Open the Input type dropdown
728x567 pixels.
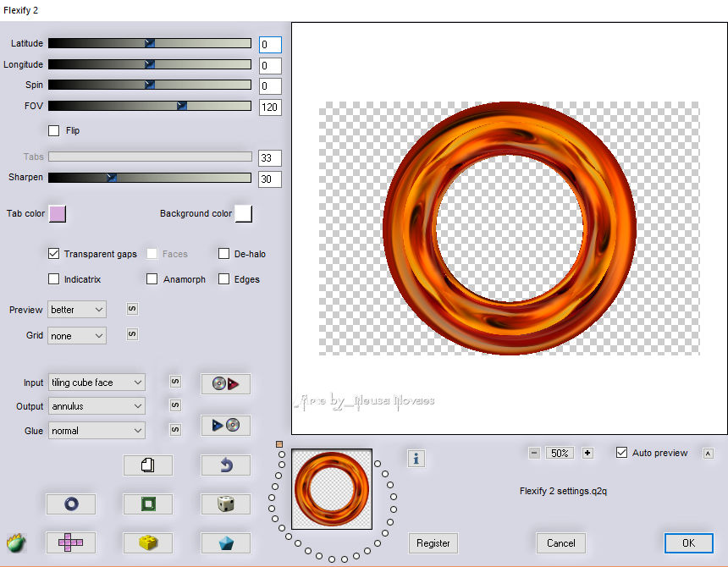tap(97, 383)
